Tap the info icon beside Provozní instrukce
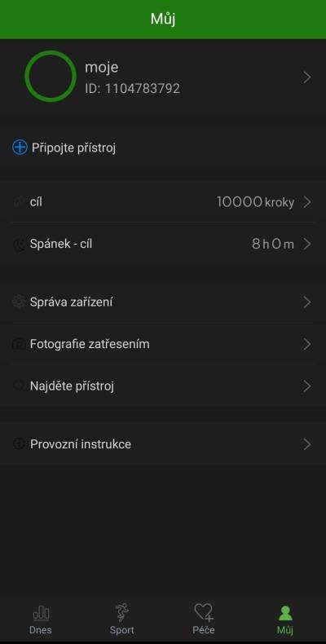The width and height of the screenshot is (326, 644). (x=19, y=444)
